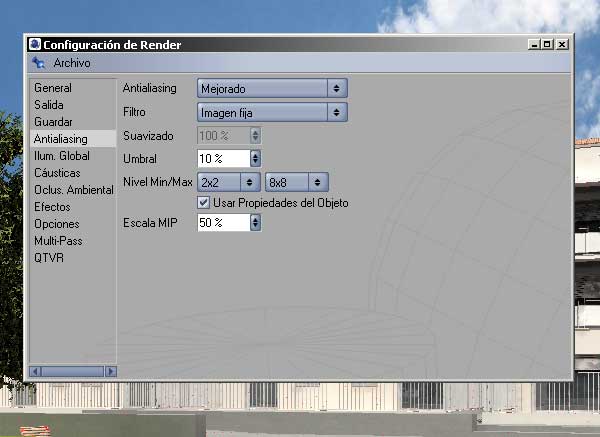Click the sidebar horizontal scrollbar thumb

[73, 371]
